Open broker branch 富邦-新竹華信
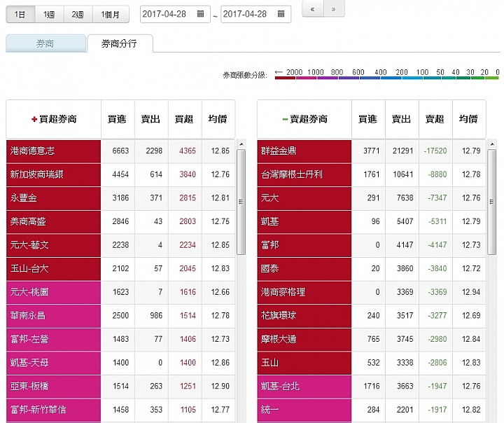Viewport: 504px width, 423px height. [x=53, y=410]
